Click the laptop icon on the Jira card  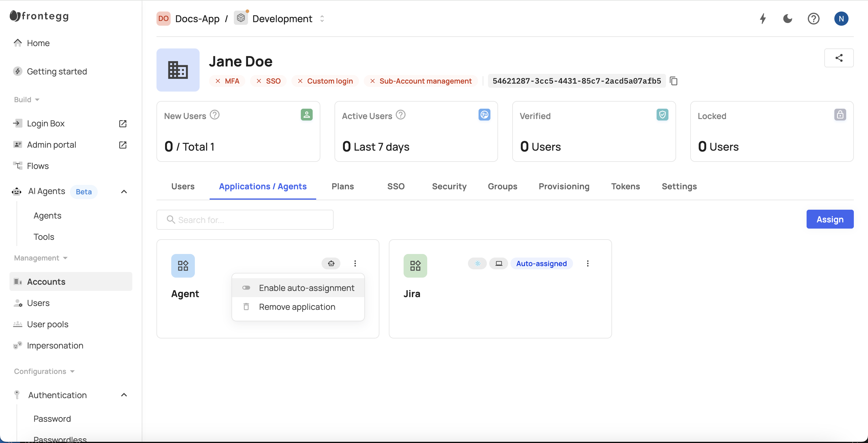(499, 263)
